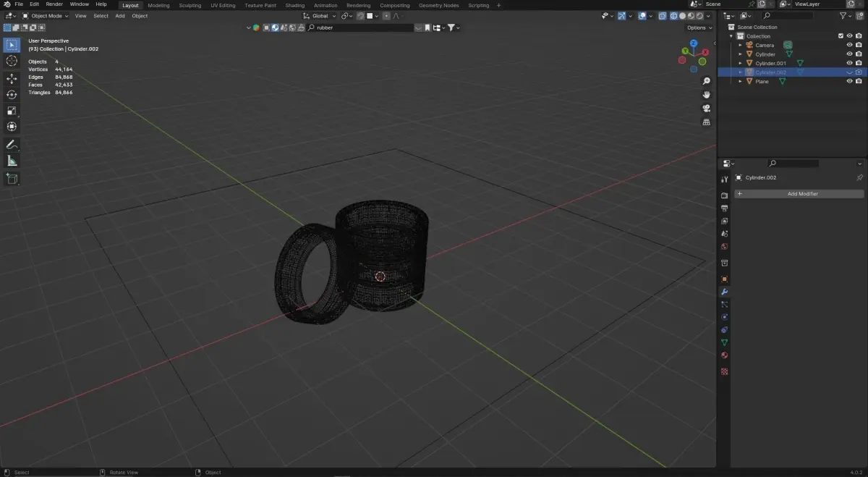Activate the Annotate tool
This screenshot has height=477, width=868.
[12, 145]
